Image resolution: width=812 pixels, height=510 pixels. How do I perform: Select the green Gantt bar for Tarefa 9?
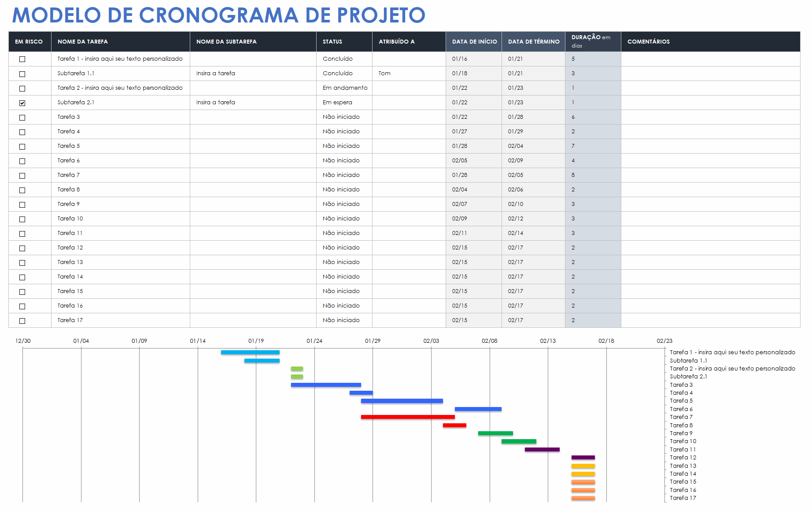(x=495, y=433)
